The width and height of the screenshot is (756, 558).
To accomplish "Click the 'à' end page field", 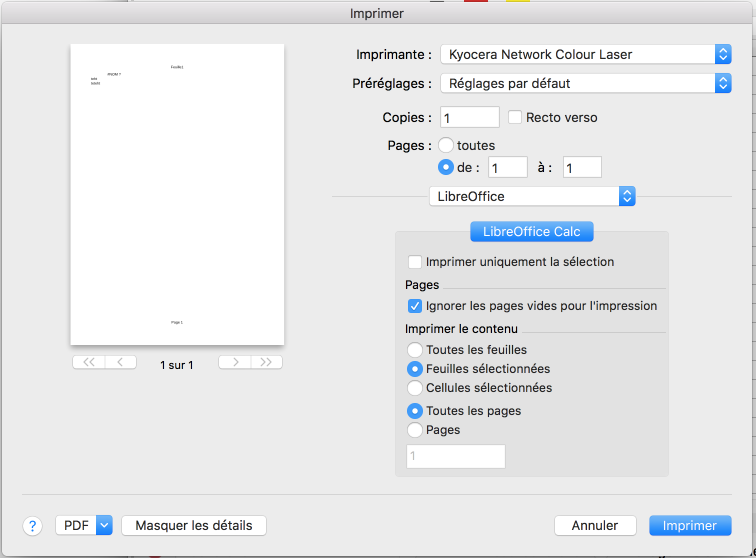I will point(582,167).
